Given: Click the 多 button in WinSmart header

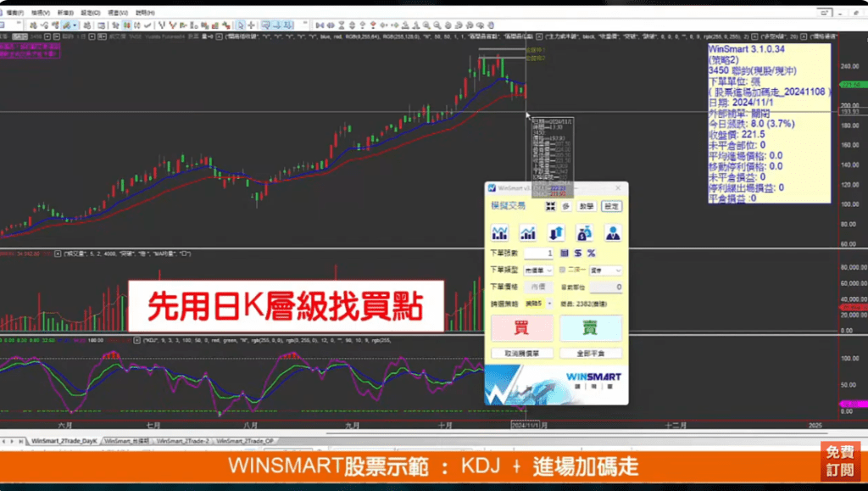Looking at the screenshot, I should (565, 206).
